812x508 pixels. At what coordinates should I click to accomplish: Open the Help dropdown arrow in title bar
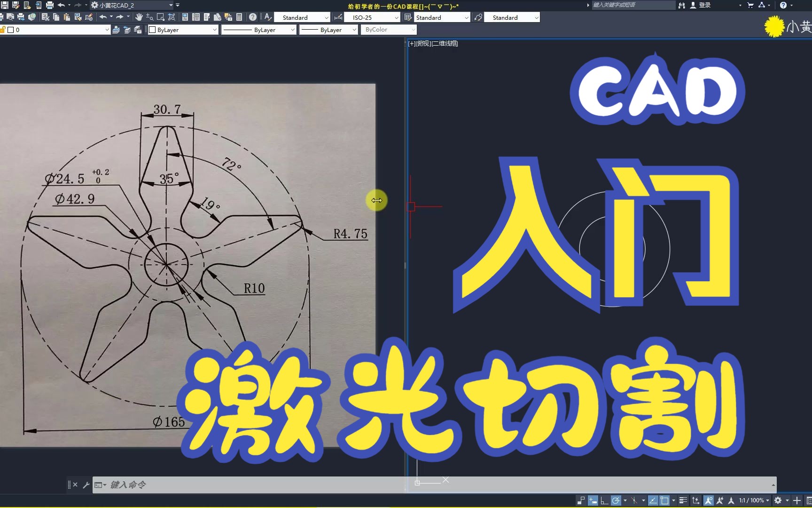click(791, 5)
